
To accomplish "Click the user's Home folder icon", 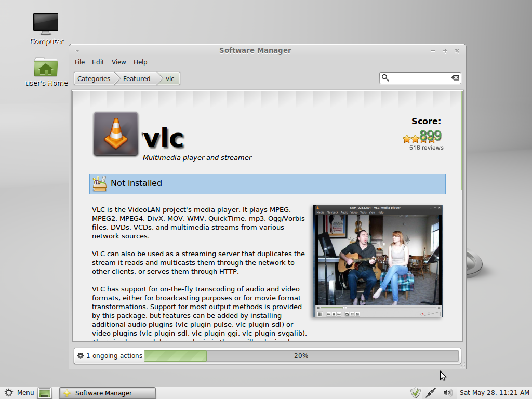I will [x=46, y=72].
